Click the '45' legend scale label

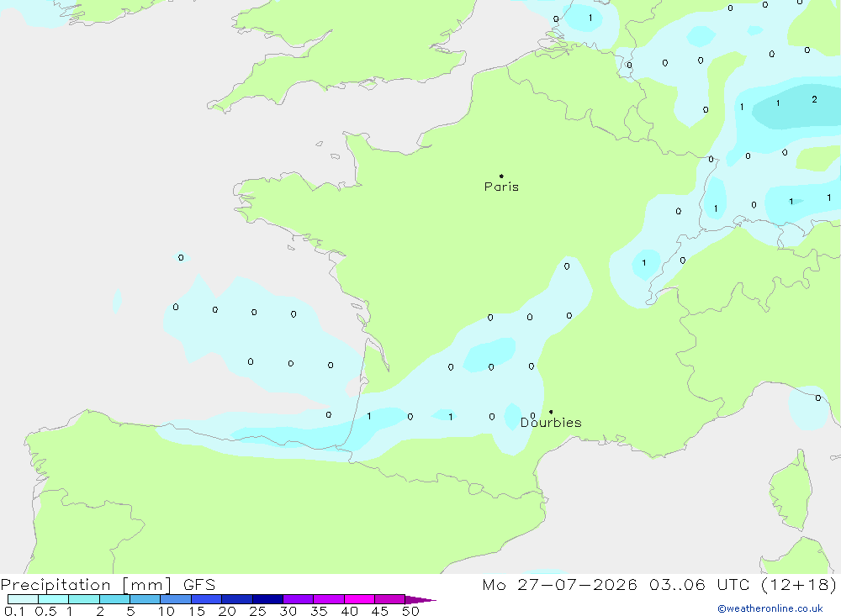pyautogui.click(x=380, y=611)
